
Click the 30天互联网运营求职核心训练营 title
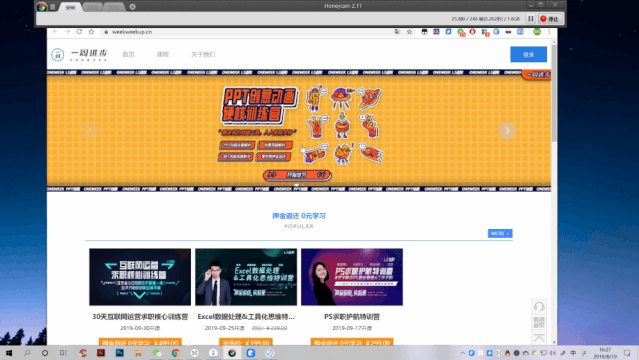pyautogui.click(x=140, y=316)
